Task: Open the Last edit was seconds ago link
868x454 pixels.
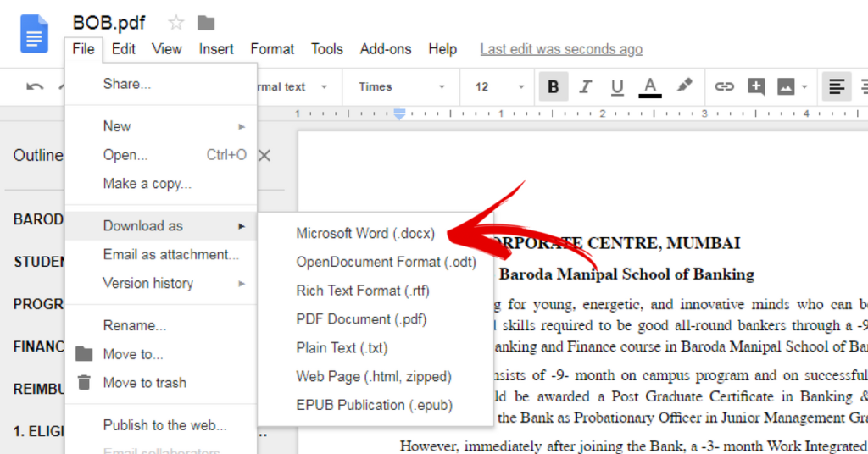Action: (x=561, y=49)
